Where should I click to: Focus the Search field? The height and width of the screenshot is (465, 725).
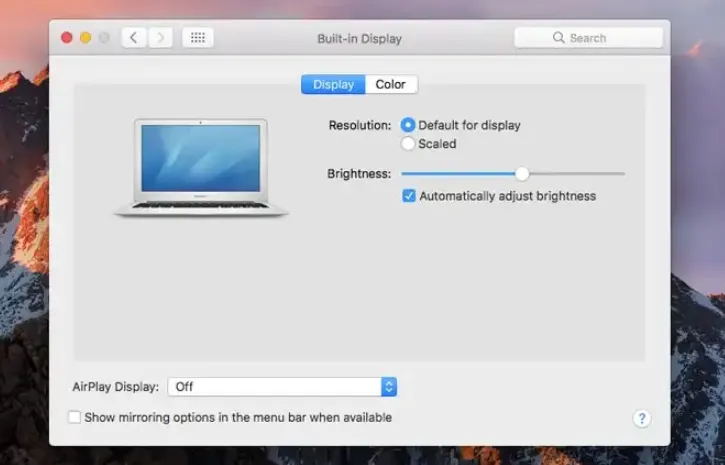tap(589, 38)
